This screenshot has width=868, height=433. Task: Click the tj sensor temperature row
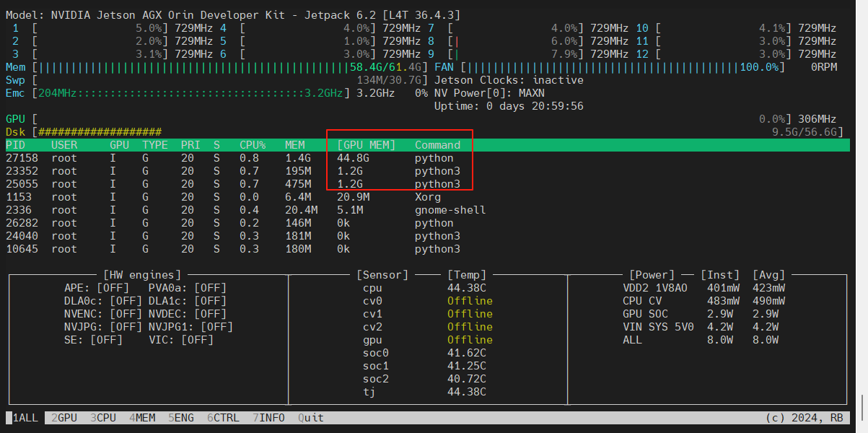point(424,392)
